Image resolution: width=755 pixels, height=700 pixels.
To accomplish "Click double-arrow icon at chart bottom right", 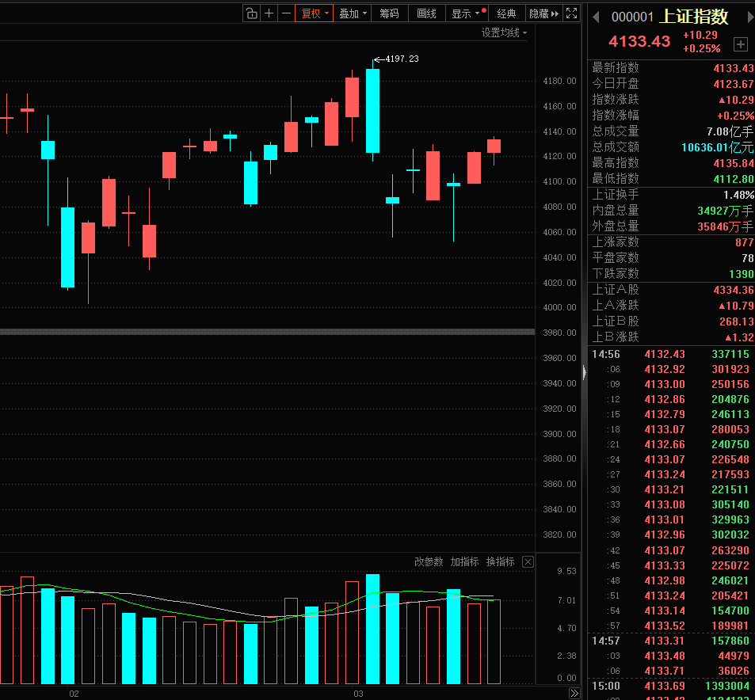I will click(574, 694).
